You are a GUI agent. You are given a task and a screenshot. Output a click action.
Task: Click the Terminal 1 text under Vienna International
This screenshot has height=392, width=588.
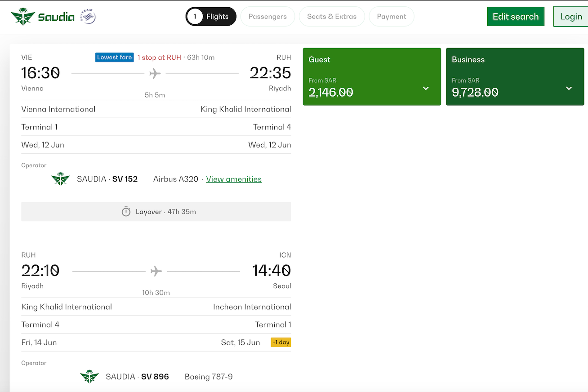tap(40, 127)
